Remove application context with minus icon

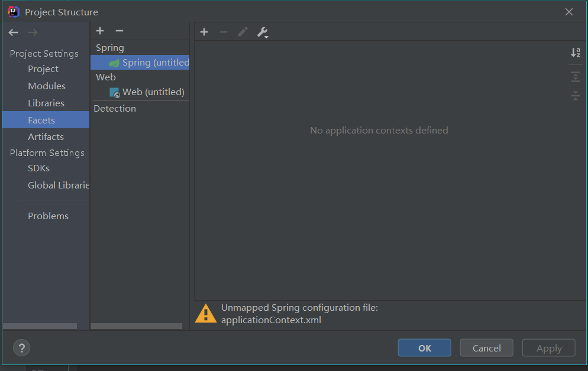coord(224,32)
